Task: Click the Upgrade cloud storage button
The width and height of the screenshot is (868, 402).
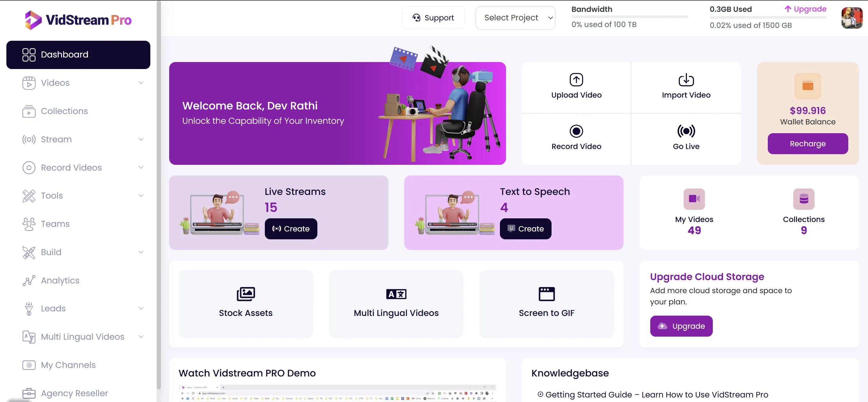Action: 681,327
